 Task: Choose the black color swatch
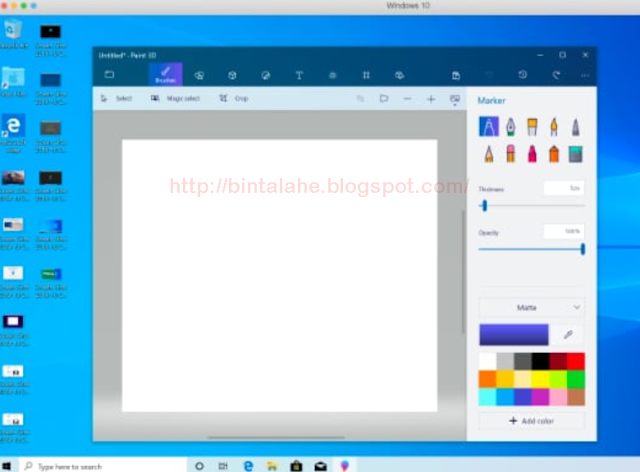tap(540, 361)
